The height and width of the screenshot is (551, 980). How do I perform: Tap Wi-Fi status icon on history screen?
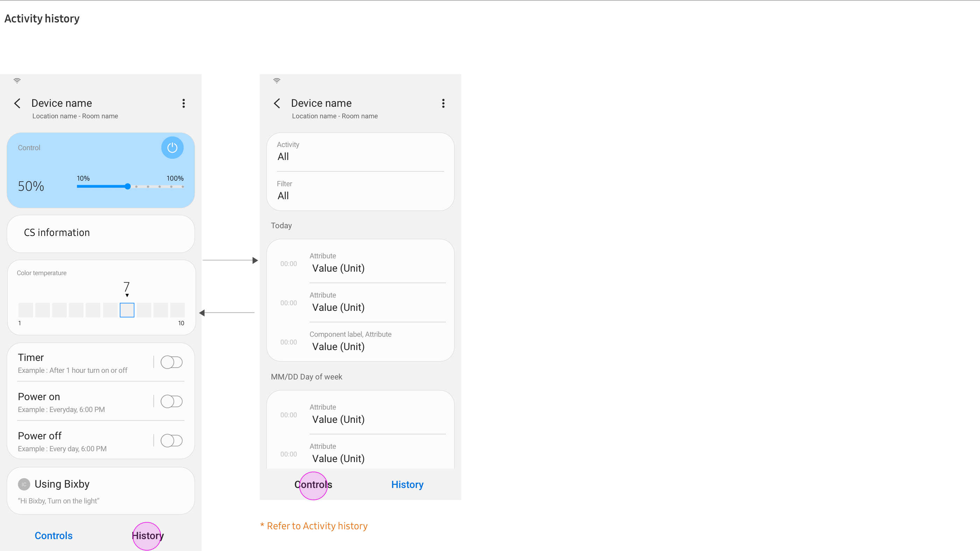[276, 81]
